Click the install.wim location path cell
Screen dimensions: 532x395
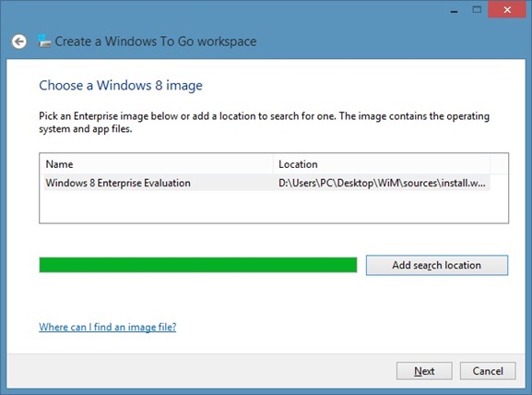click(x=382, y=183)
